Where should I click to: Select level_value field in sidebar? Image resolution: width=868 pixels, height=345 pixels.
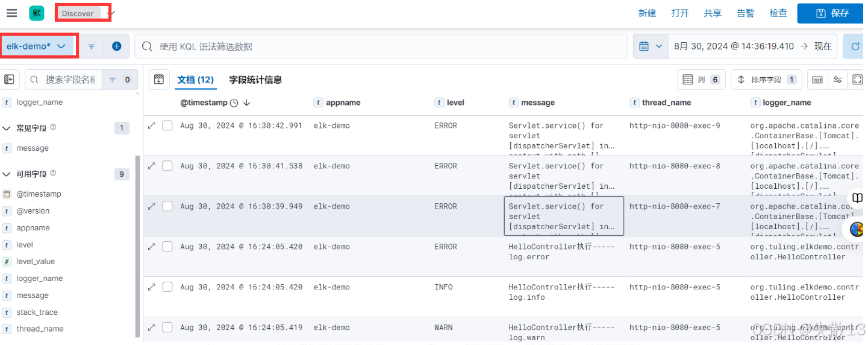coord(36,262)
